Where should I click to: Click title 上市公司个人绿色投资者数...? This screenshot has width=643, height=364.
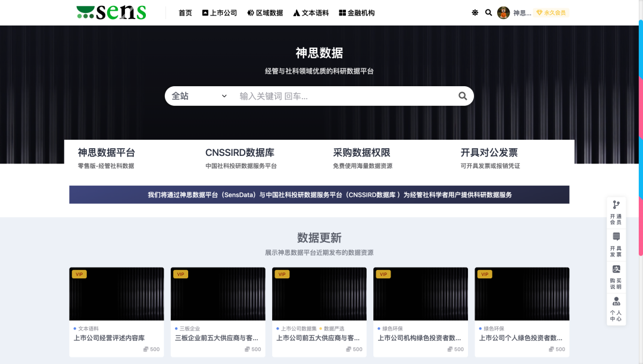tap(521, 338)
